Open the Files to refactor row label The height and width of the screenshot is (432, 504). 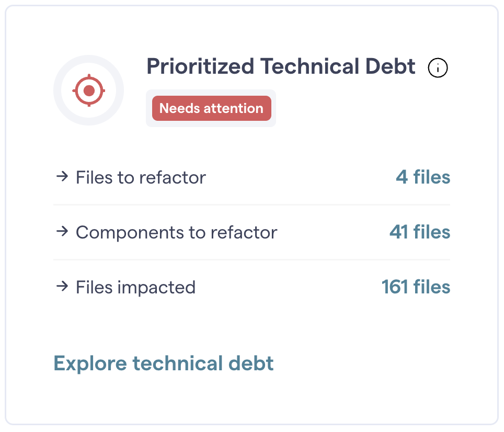pos(141,178)
